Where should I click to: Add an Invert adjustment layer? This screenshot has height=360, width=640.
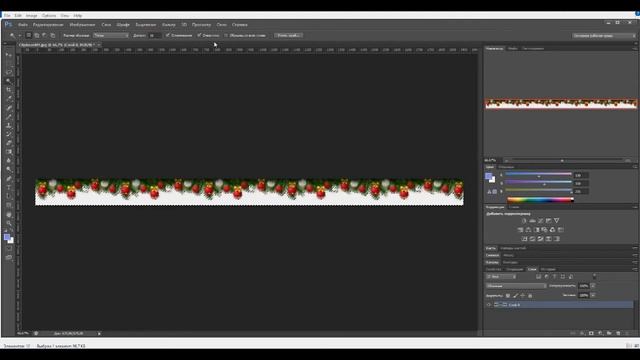point(524,239)
